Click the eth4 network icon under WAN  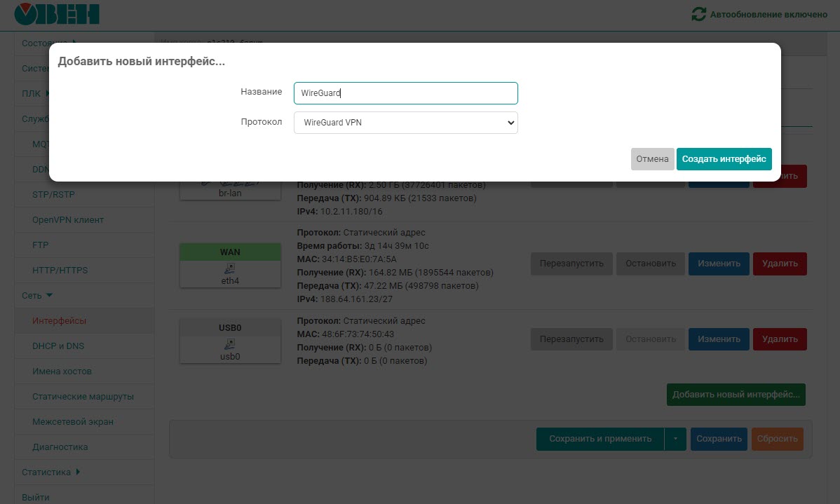click(230, 268)
